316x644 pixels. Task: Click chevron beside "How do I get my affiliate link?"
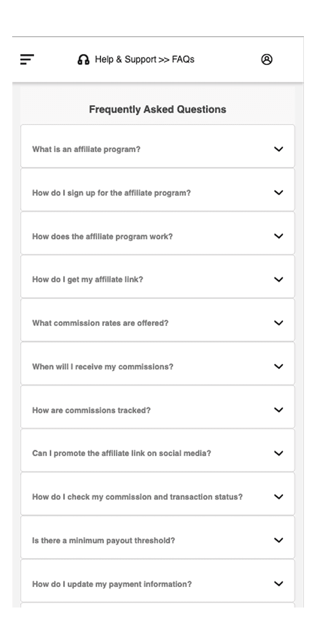click(x=279, y=279)
